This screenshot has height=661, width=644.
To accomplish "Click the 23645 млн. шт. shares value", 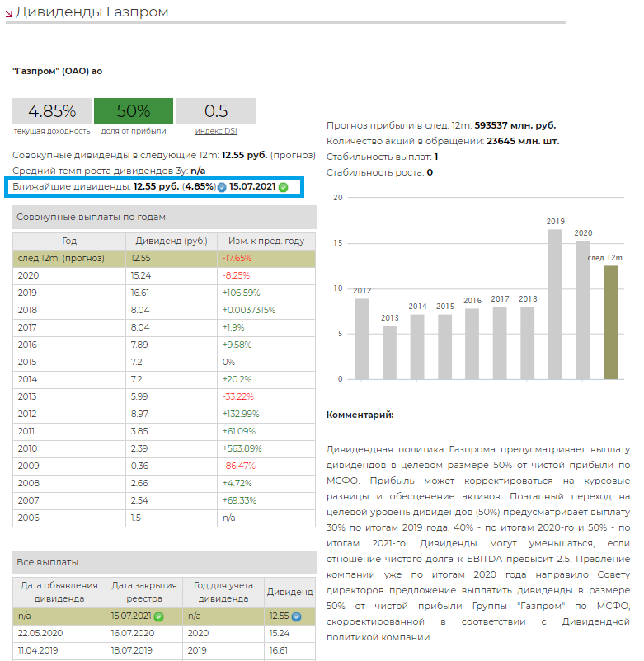I will tap(523, 141).
